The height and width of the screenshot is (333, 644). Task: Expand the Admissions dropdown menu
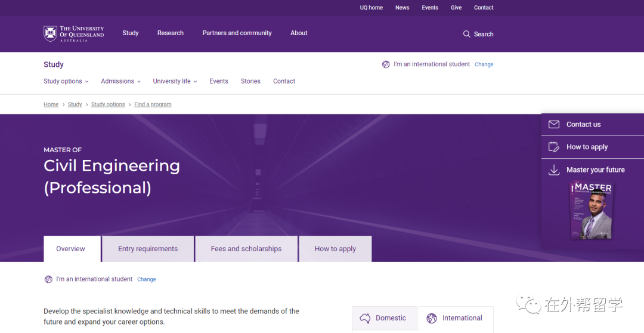pos(120,81)
